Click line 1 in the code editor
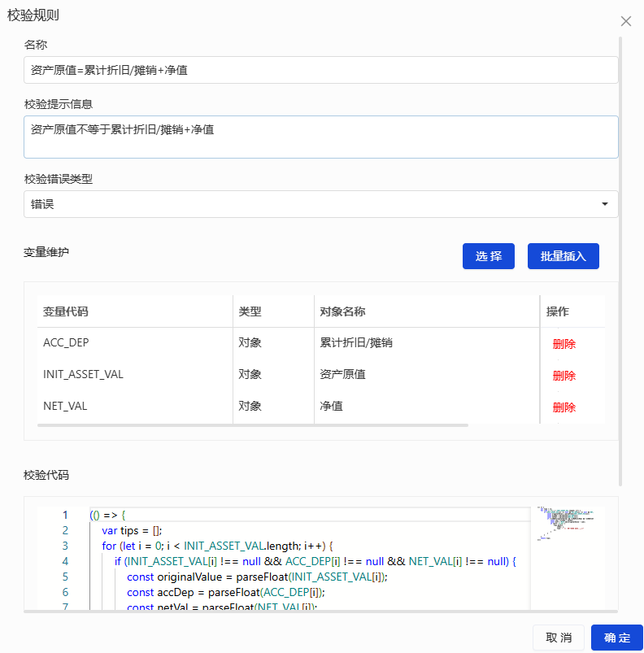 [x=309, y=515]
